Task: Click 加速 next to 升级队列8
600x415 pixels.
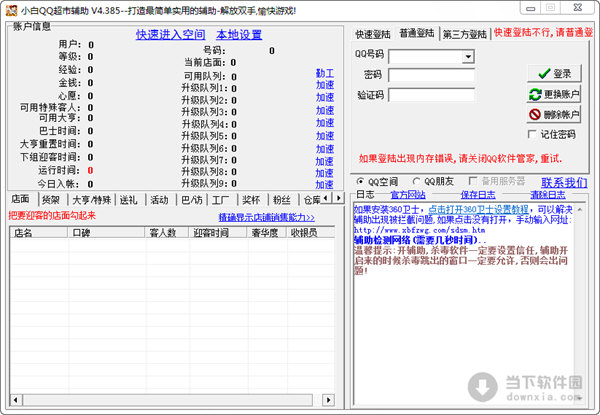Action: pos(324,173)
